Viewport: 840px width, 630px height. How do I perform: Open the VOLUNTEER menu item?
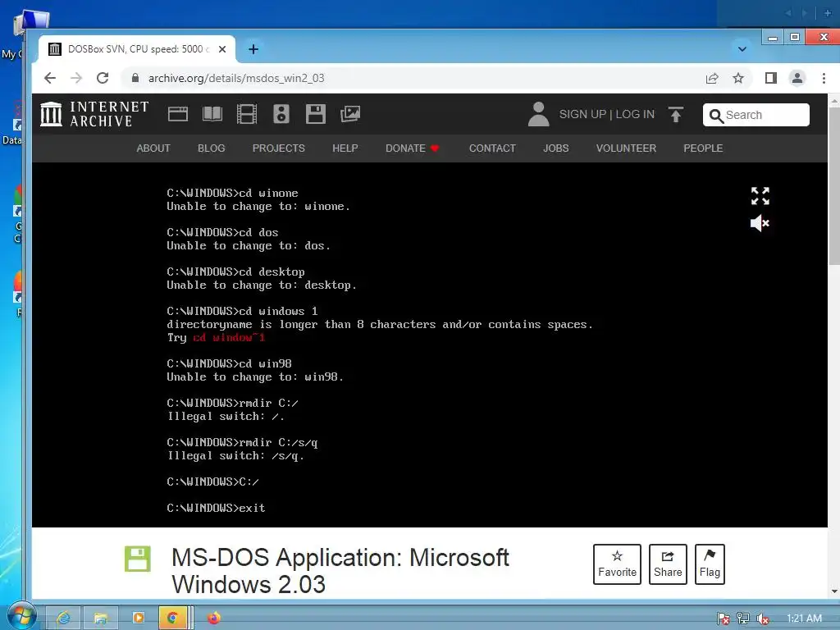(626, 148)
